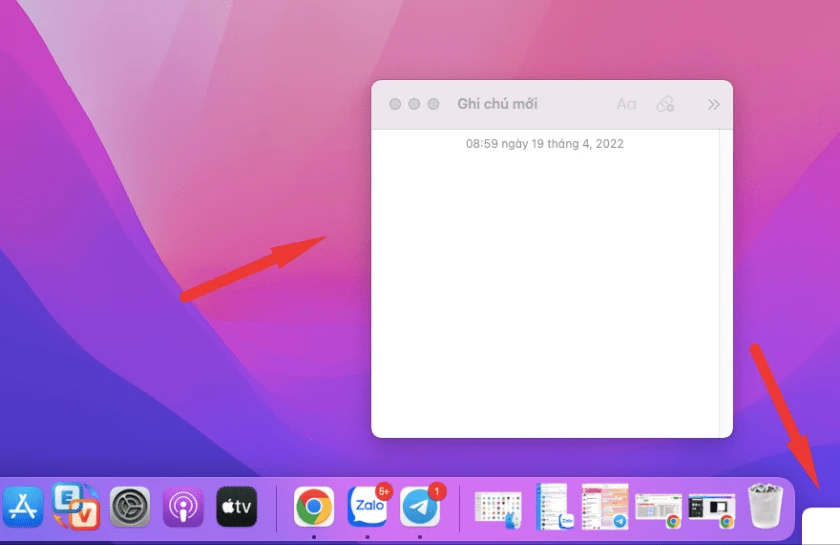The width and height of the screenshot is (840, 545).
Task: Restore the minimized dark Chrome window
Action: coord(712,511)
